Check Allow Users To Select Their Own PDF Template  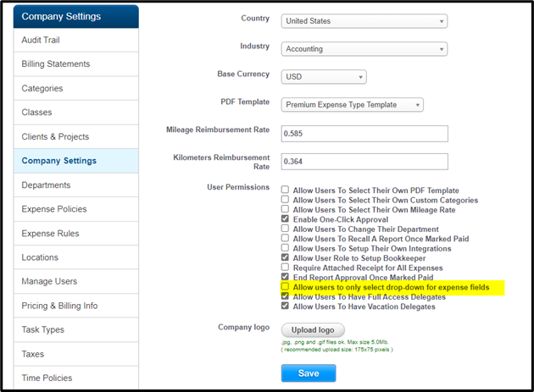click(x=286, y=190)
